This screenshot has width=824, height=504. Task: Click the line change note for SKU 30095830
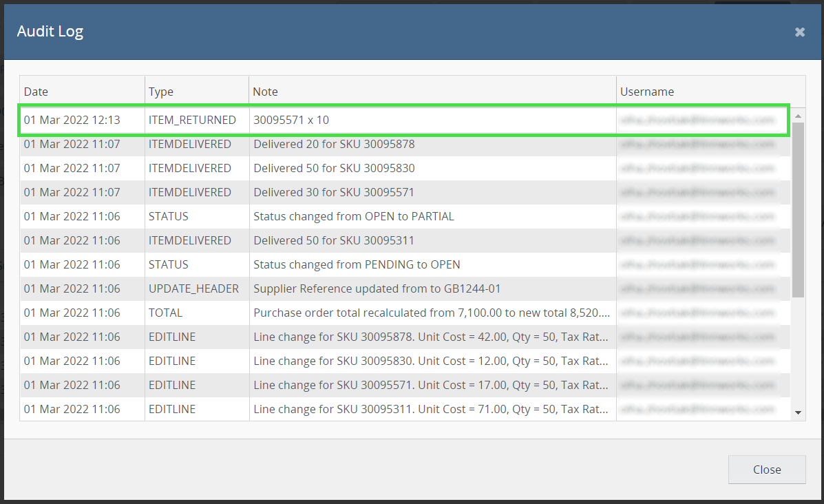pyautogui.click(x=431, y=361)
